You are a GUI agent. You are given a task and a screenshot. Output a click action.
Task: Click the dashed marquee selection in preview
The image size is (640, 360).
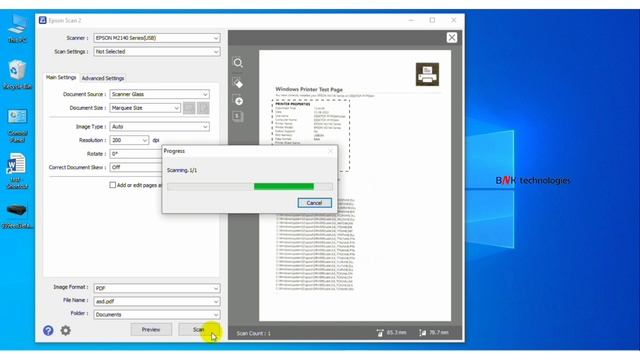click(x=311, y=136)
